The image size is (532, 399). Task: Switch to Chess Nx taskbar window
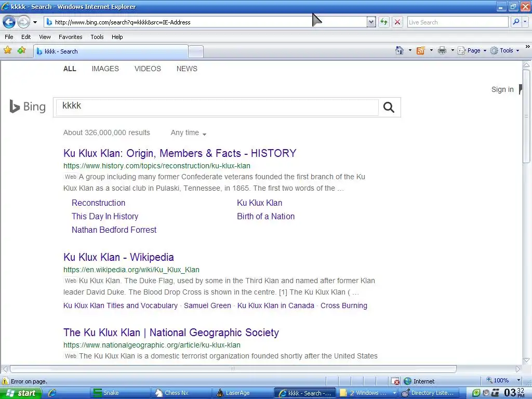click(181, 393)
